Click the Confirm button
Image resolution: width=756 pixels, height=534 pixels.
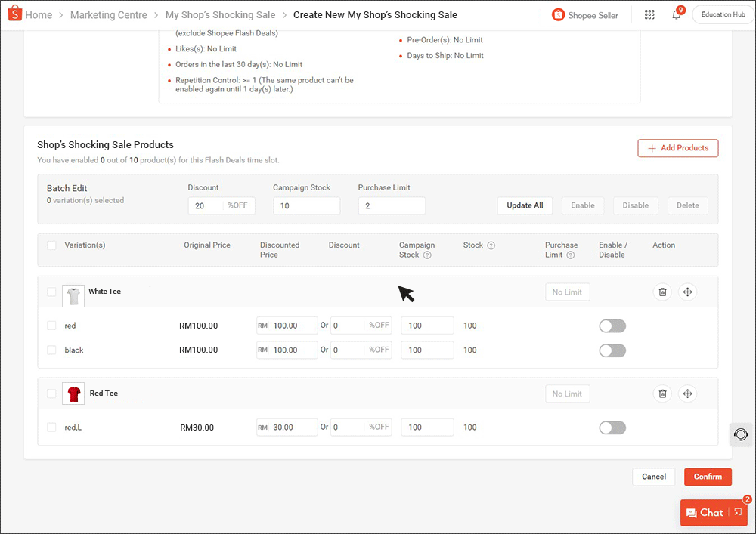click(x=708, y=477)
